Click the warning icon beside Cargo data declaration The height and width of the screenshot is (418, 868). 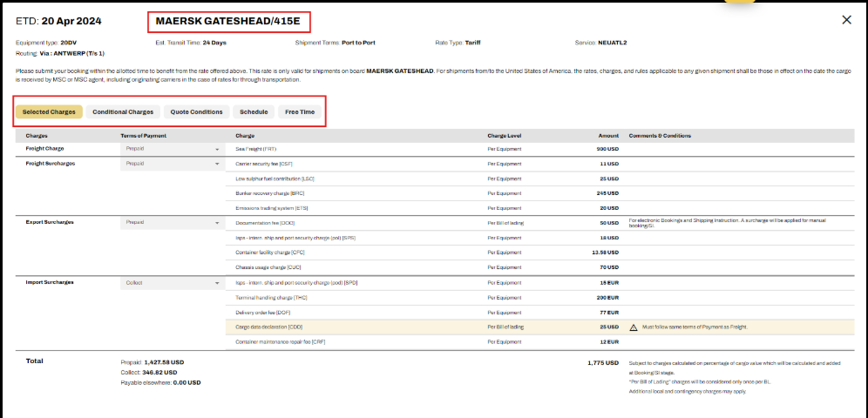coord(634,327)
